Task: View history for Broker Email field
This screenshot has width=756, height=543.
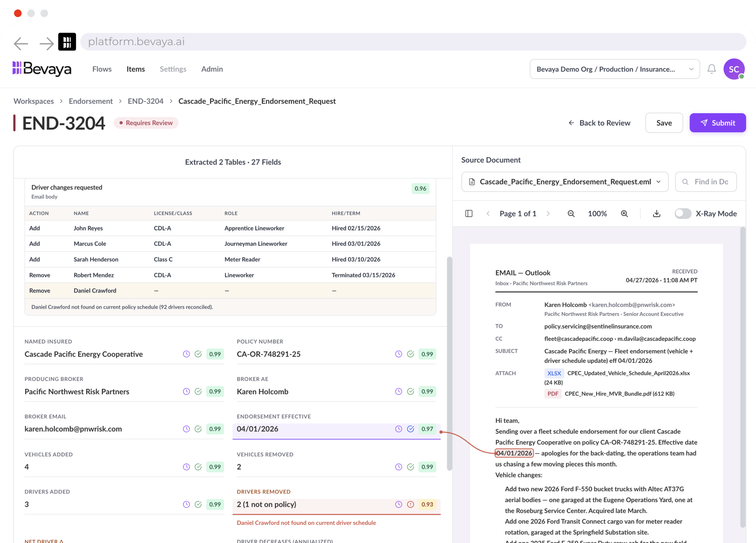Action: (186, 429)
